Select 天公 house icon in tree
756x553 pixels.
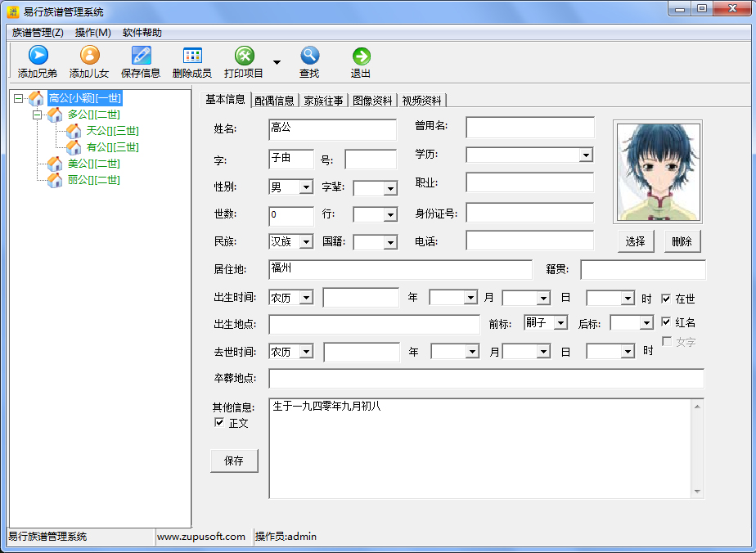[x=74, y=131]
